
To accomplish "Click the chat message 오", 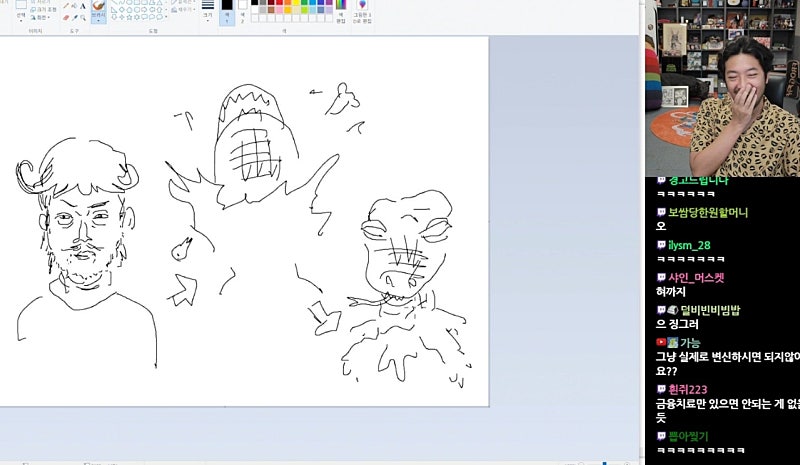I will click(661, 226).
